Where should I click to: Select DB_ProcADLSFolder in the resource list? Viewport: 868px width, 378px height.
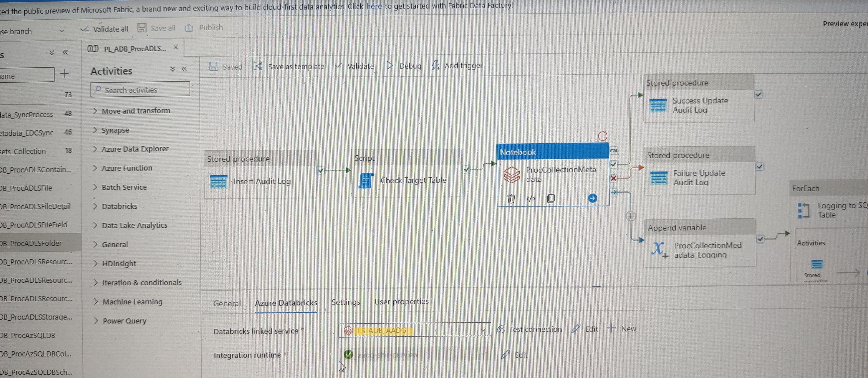[40, 243]
